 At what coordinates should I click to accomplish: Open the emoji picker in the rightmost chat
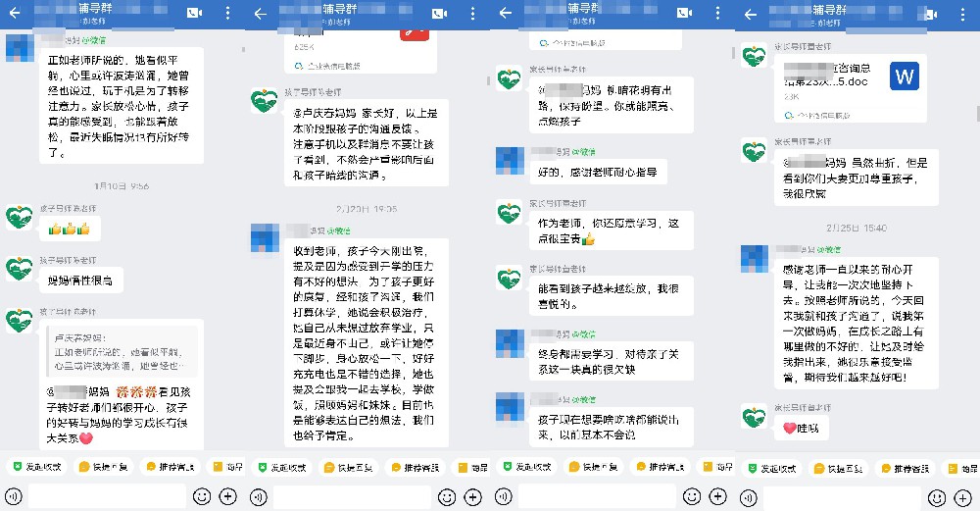[x=936, y=498]
